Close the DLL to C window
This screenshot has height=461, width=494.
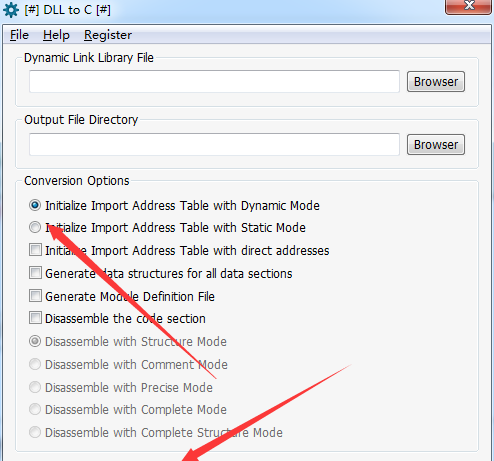tap(468, 6)
